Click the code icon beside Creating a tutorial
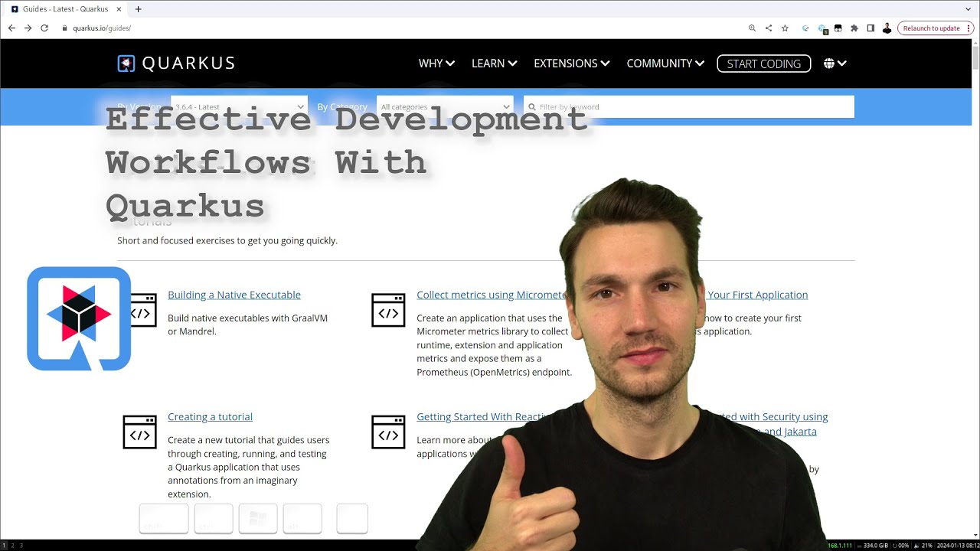Image resolution: width=980 pixels, height=551 pixels. tap(139, 432)
